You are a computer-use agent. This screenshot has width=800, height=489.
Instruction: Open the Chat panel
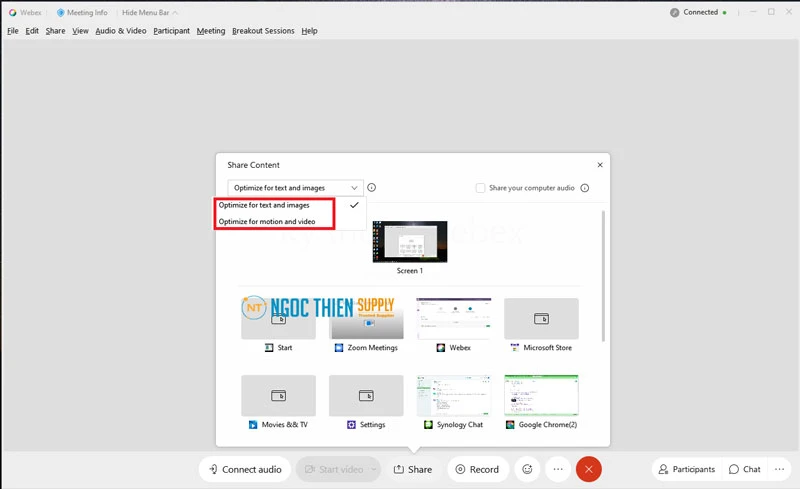tap(745, 469)
